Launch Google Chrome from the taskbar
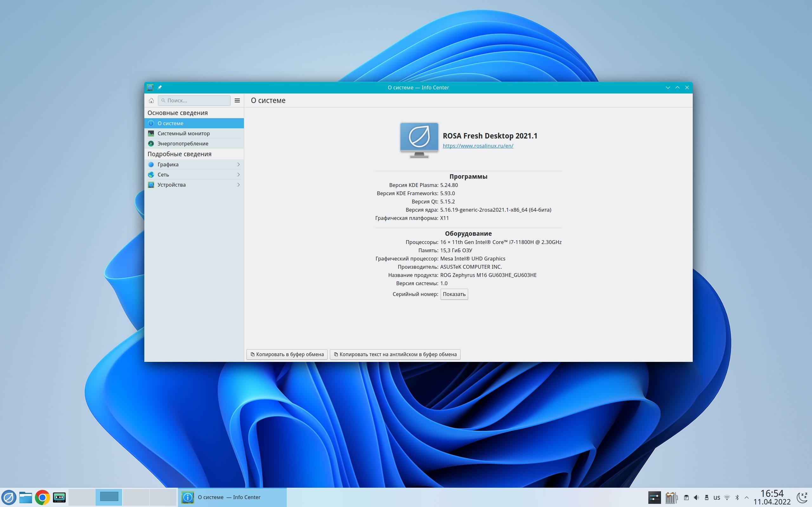 [x=42, y=497]
